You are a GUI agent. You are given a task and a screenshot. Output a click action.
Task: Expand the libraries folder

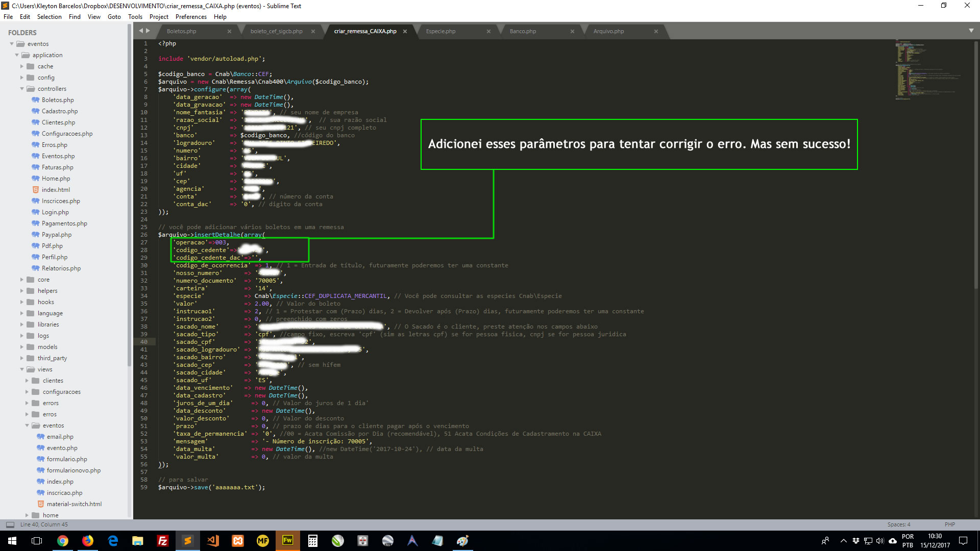(22, 324)
